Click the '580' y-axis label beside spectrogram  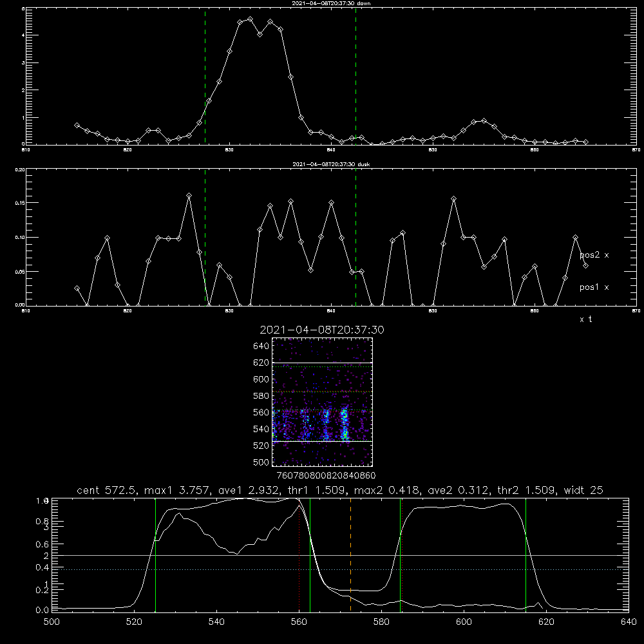261,396
